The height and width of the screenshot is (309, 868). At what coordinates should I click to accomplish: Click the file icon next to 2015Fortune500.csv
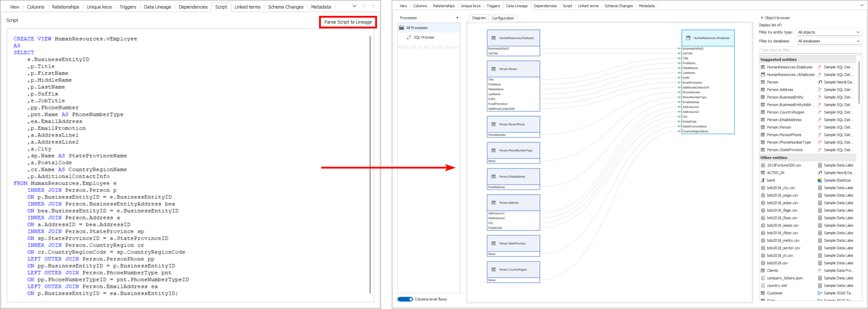click(763, 165)
